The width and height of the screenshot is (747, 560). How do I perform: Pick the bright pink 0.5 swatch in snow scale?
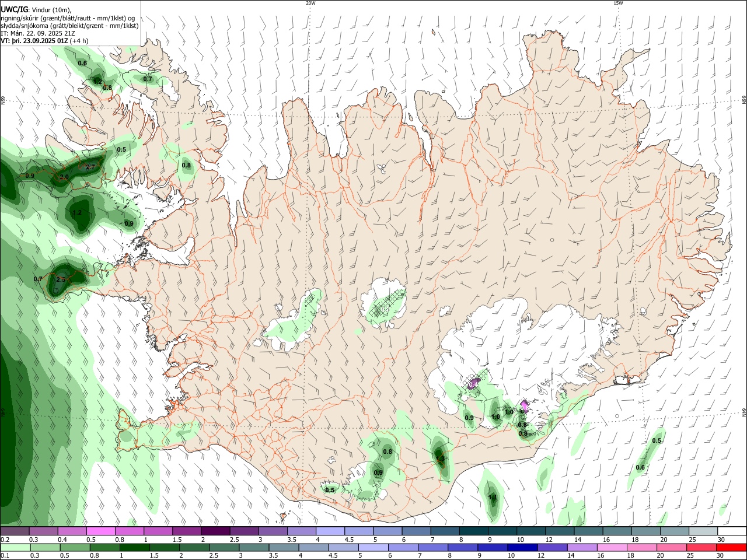[x=100, y=531]
